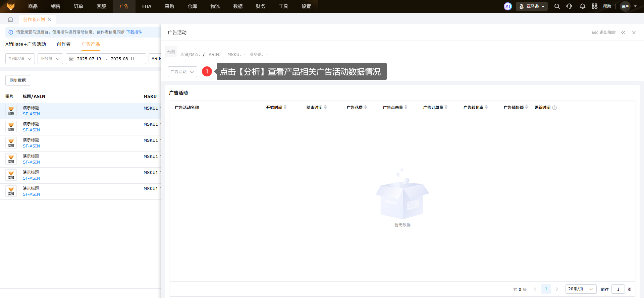Viewport: 644px width, 298px height.
Task: Click the 无图 product image placeholder
Action: pyautogui.click(x=171, y=52)
